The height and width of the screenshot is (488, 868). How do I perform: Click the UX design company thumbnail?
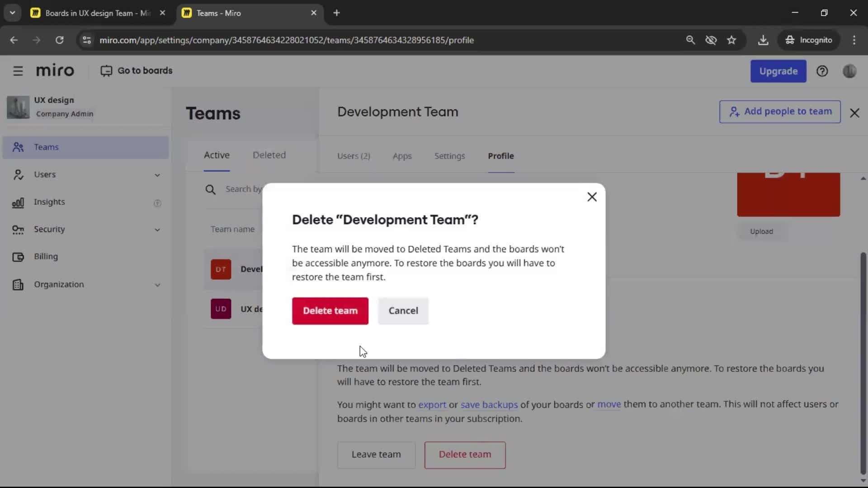pyautogui.click(x=18, y=107)
